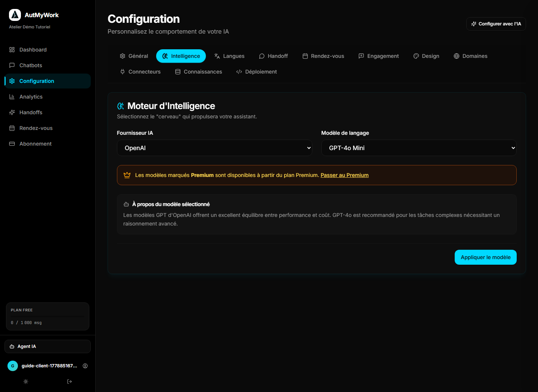Click the Analytics bar chart icon

(x=12, y=97)
